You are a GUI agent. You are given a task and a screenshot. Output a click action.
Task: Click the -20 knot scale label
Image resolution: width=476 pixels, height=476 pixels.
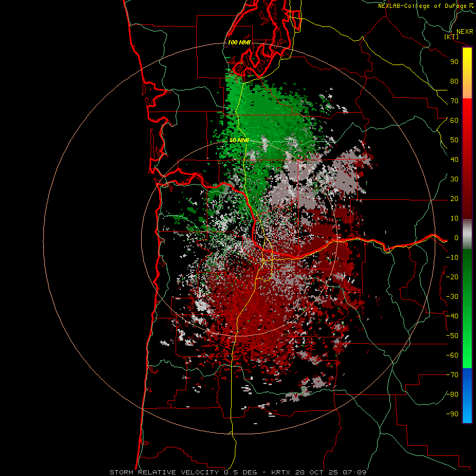point(452,277)
